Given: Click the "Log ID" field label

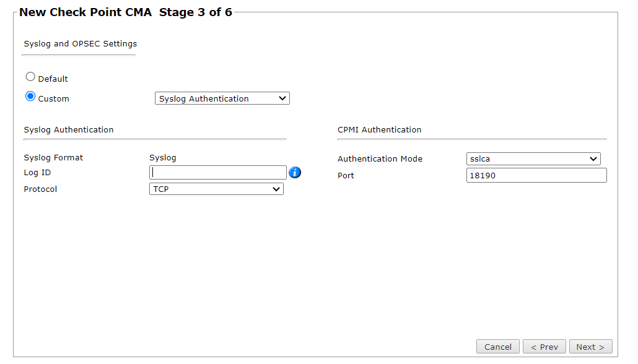Looking at the screenshot, I should tap(37, 173).
